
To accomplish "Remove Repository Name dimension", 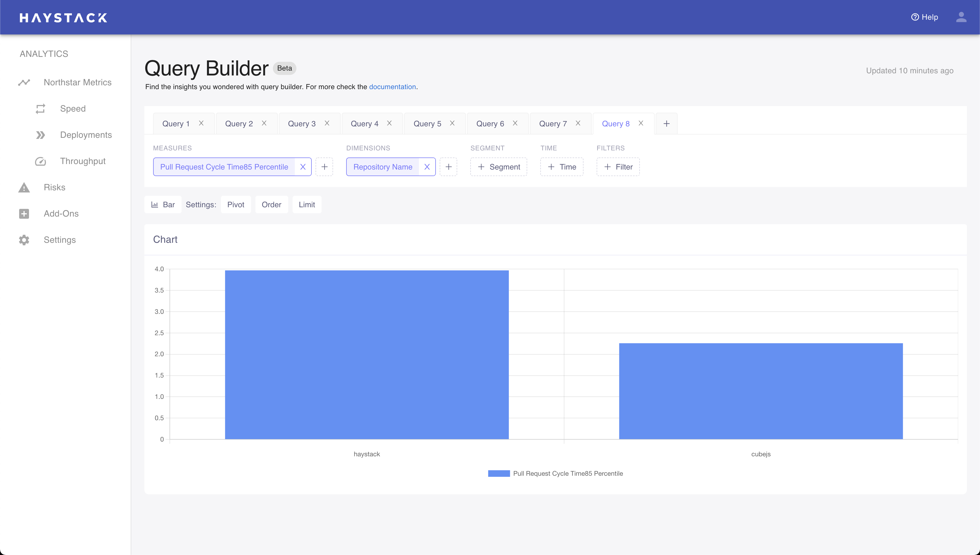I will [x=427, y=167].
